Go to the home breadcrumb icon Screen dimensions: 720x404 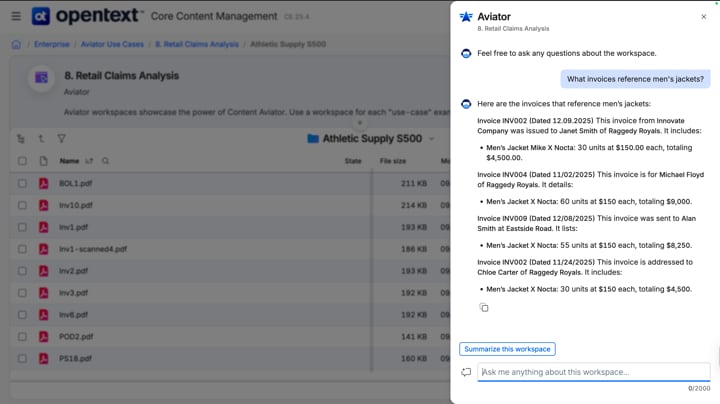[16, 45]
